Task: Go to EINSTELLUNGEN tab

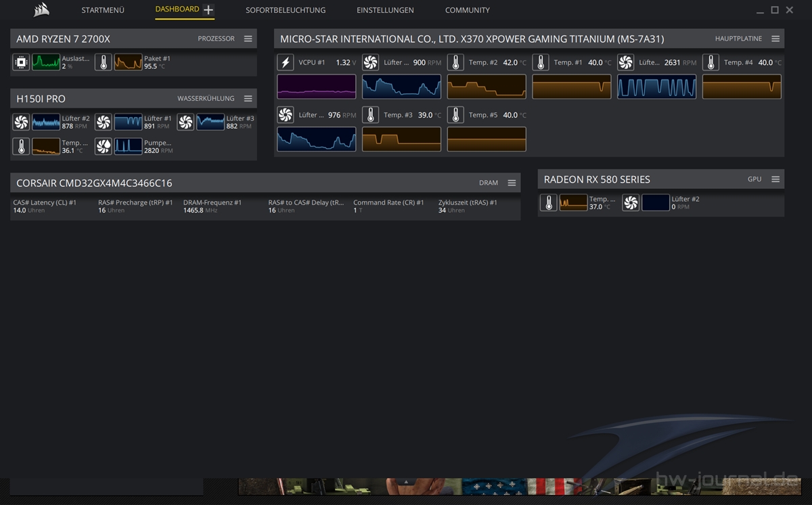Action: 385,10
